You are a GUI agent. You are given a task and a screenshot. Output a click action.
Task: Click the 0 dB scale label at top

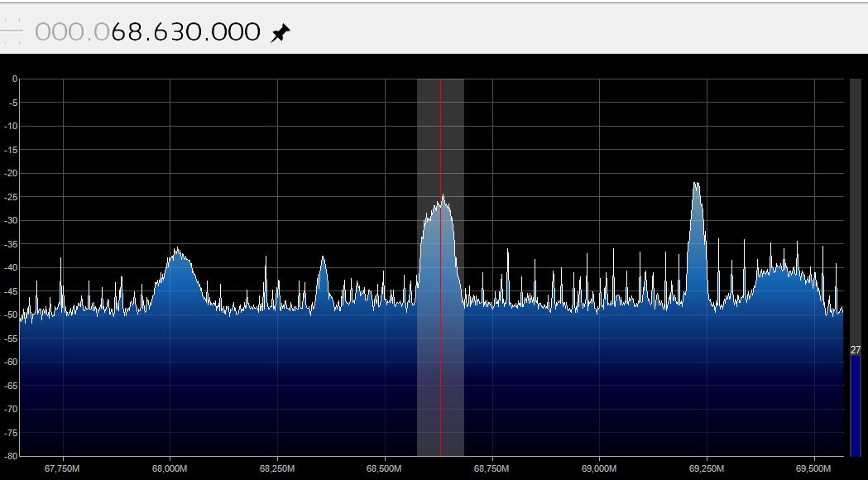click(x=15, y=79)
